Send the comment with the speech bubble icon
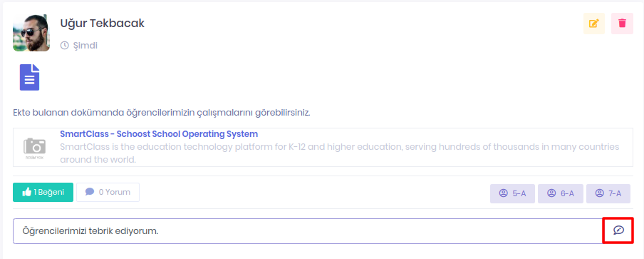The width and height of the screenshot is (644, 259). click(x=618, y=230)
